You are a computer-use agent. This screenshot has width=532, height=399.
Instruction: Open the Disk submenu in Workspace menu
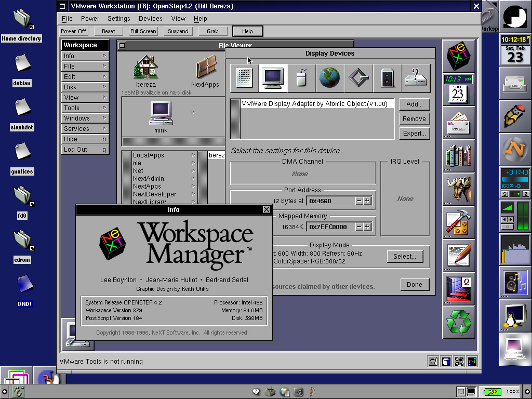tap(85, 87)
